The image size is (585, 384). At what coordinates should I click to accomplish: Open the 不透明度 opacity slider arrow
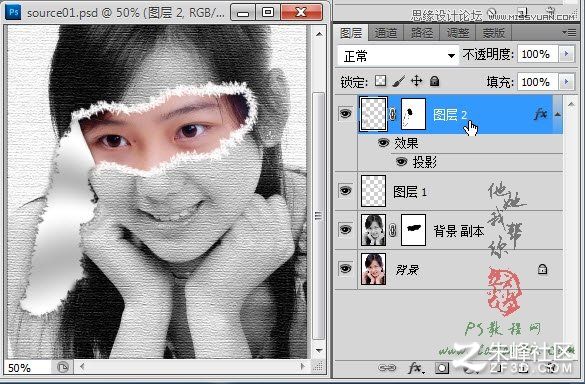(566, 54)
